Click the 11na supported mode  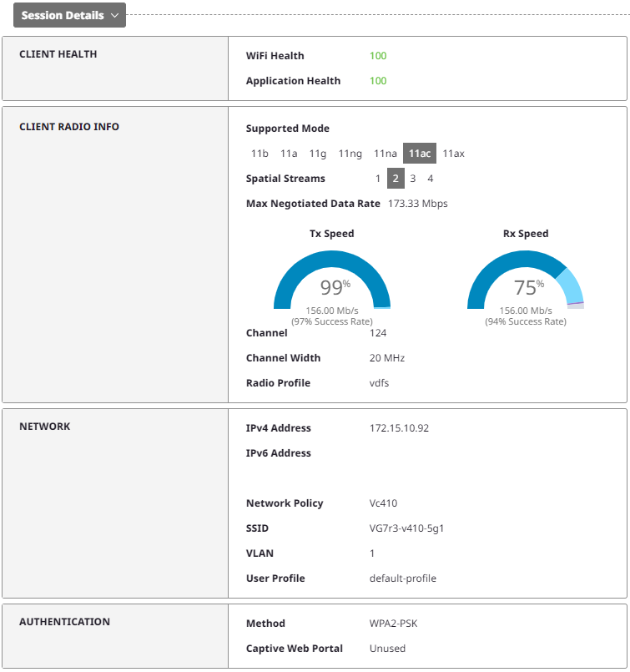coord(385,154)
